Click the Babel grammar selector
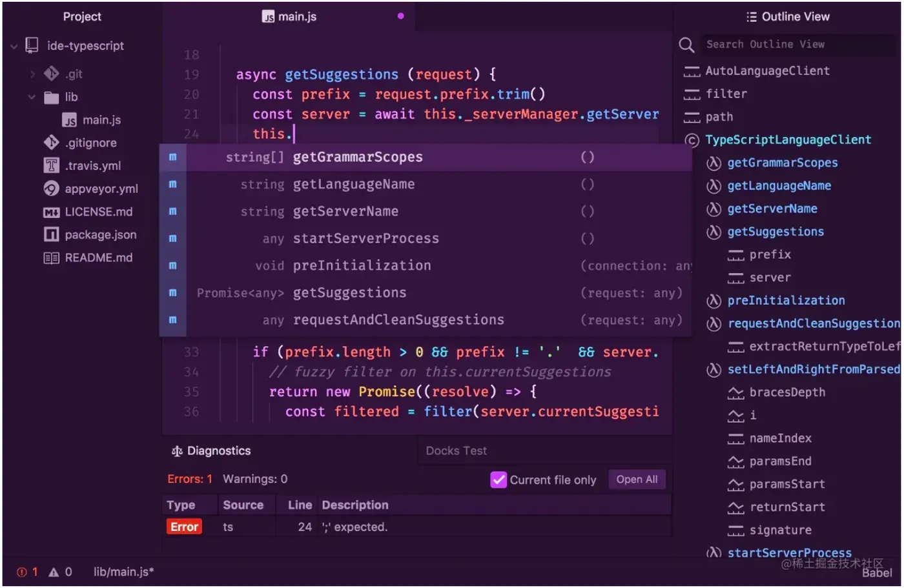904x588 pixels. click(x=877, y=574)
